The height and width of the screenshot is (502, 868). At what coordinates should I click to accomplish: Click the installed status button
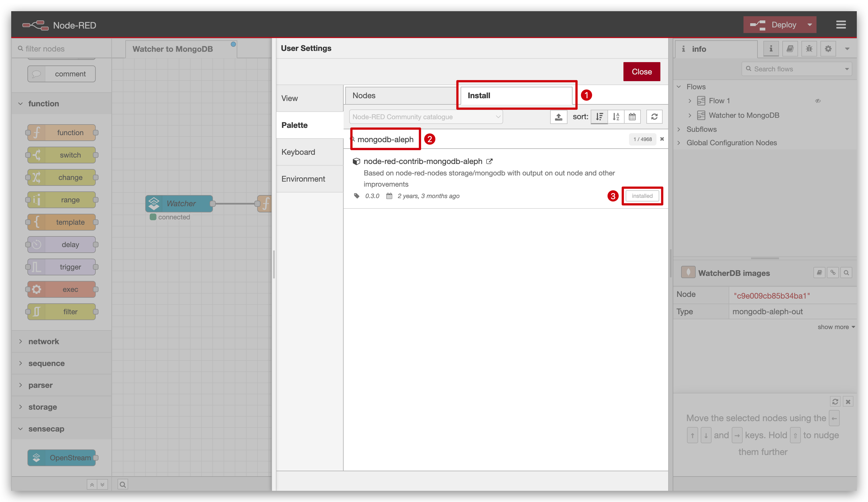[642, 196]
